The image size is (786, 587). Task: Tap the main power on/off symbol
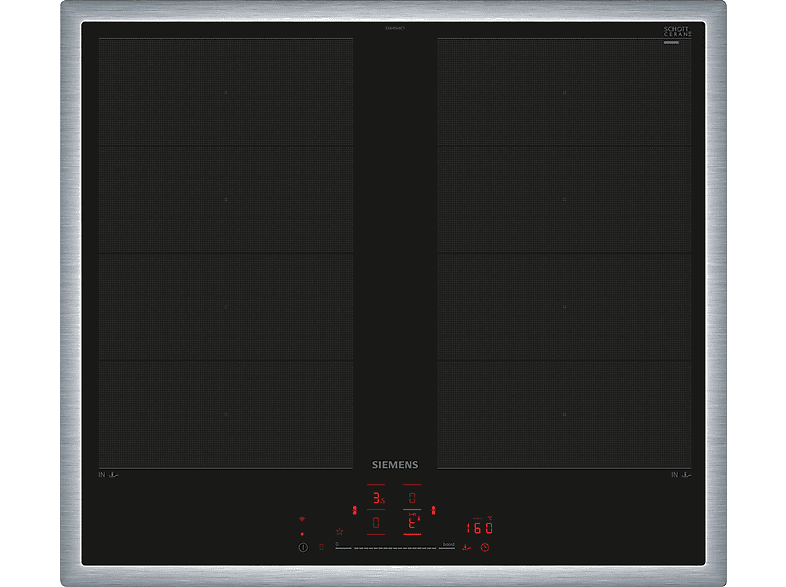click(303, 547)
